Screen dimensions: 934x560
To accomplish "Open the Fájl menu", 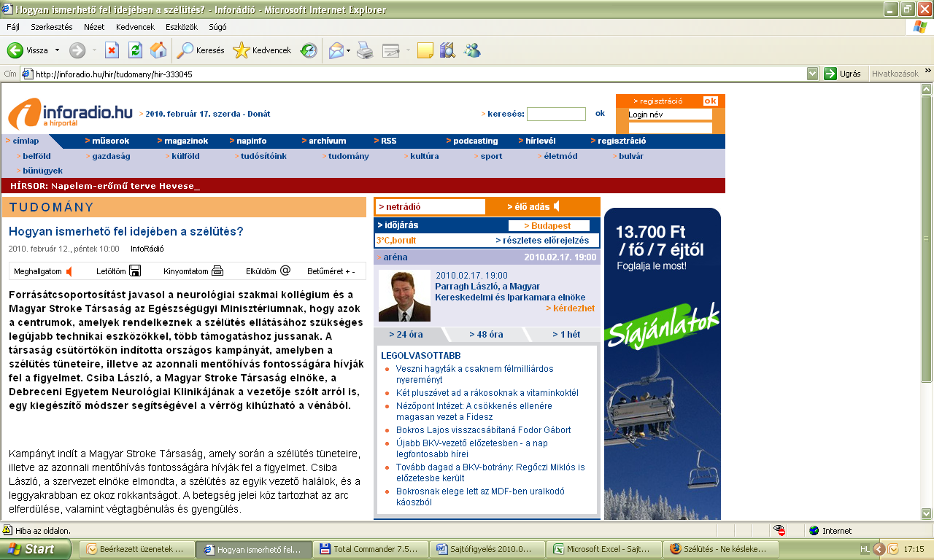I will (x=12, y=27).
